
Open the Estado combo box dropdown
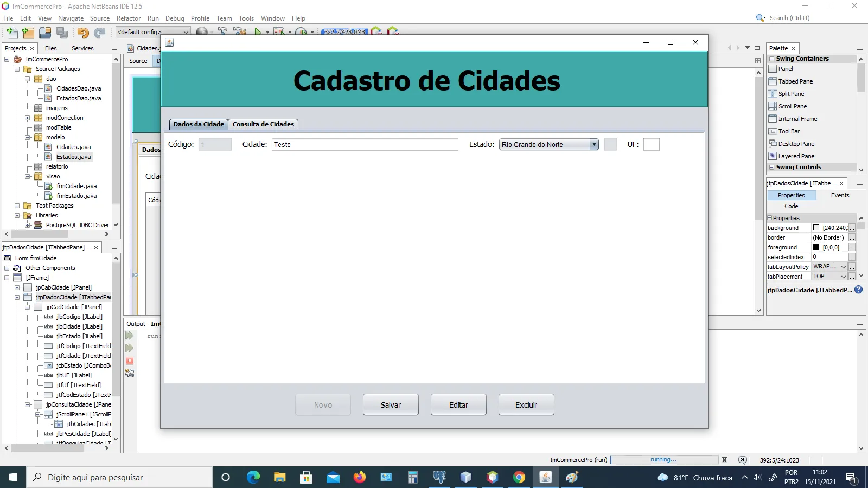[594, 144]
